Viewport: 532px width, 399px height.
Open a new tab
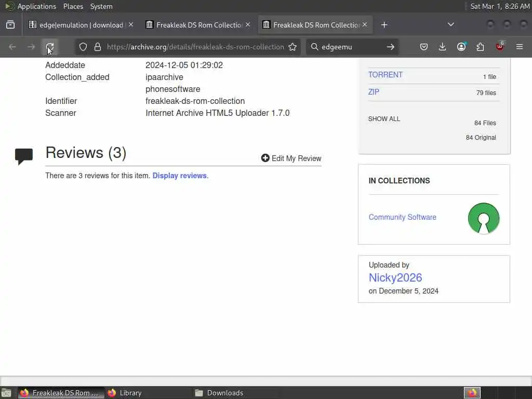[x=384, y=25]
